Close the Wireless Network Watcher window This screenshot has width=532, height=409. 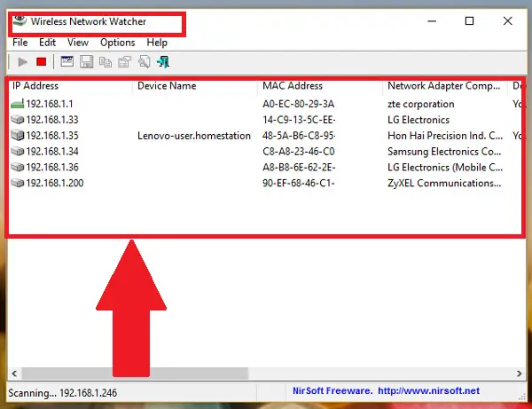click(x=507, y=21)
